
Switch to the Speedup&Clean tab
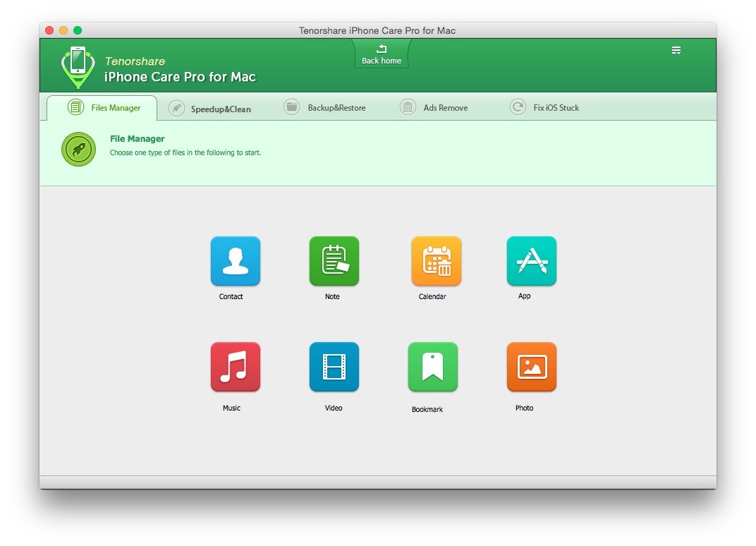click(x=209, y=107)
